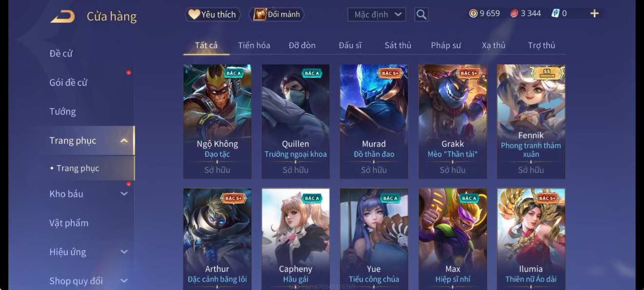The width and height of the screenshot is (644, 290).
Task: Open Yêu thích heart favorites
Action: click(x=212, y=15)
